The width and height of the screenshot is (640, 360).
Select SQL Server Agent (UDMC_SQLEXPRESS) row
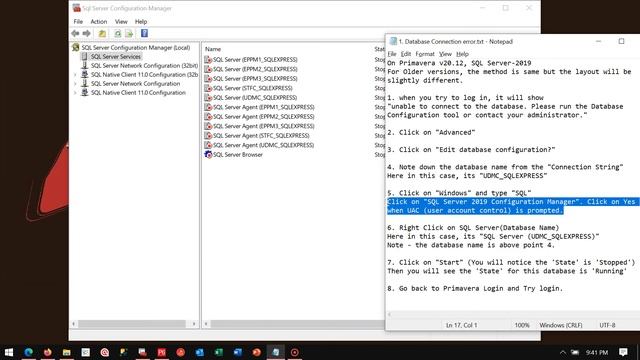pyautogui.click(x=263, y=145)
